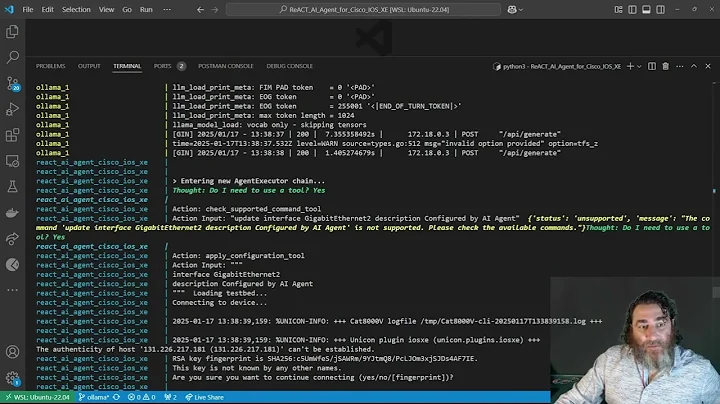720x404 pixels.
Task: Open the Copilot dropdown chevron
Action: click(521, 10)
